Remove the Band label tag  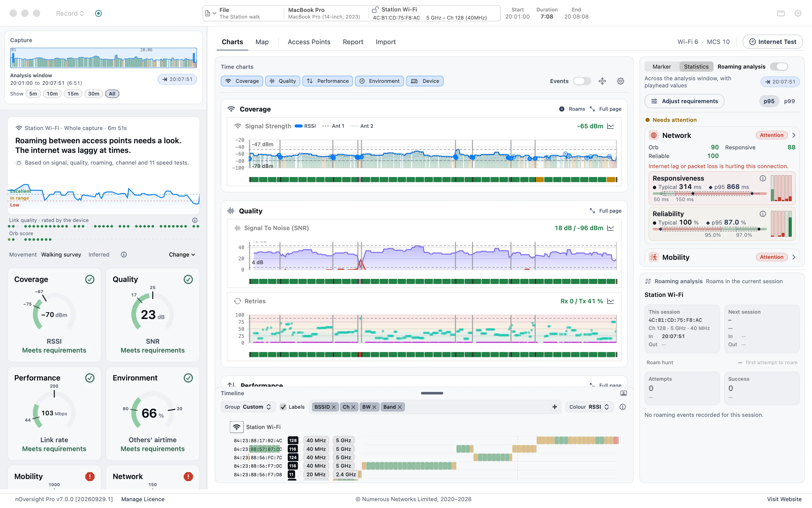400,407
